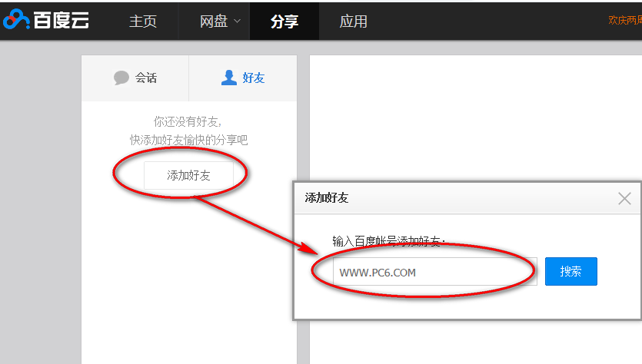Focus the Baidu account input field
642x364 pixels.
tap(435, 272)
